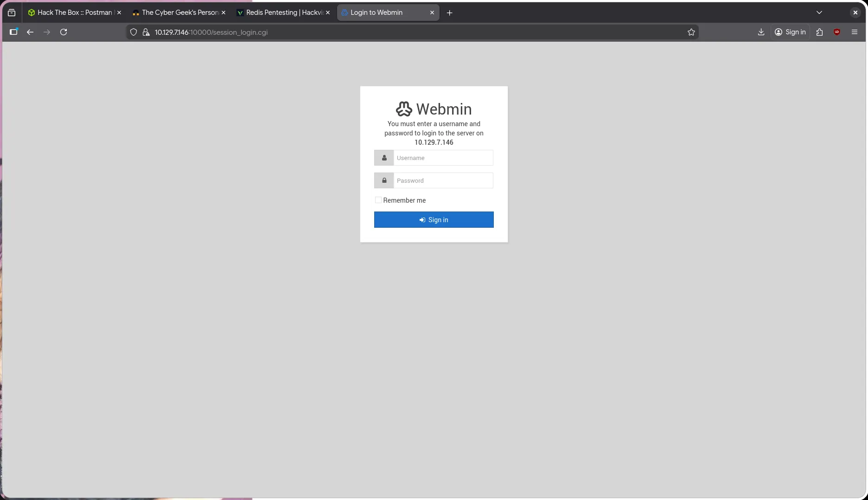This screenshot has height=500, width=868.
Task: Click Sign in to browser account
Action: pyautogui.click(x=791, y=32)
